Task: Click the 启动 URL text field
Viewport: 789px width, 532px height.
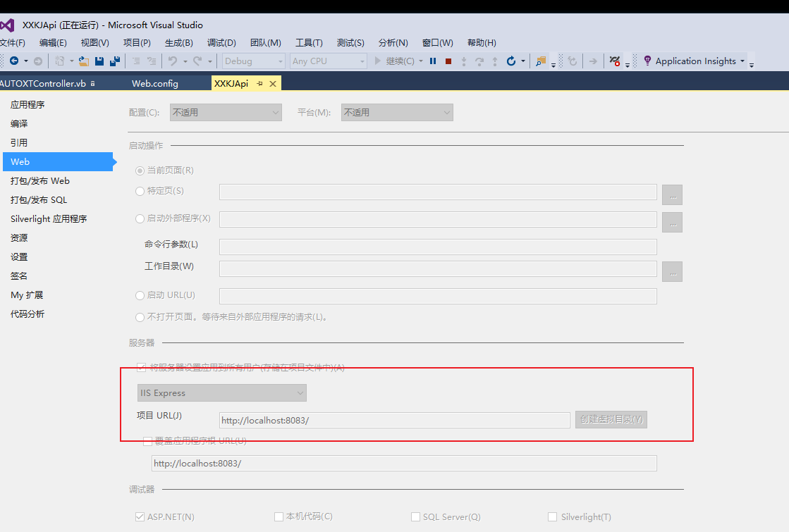Action: point(438,296)
